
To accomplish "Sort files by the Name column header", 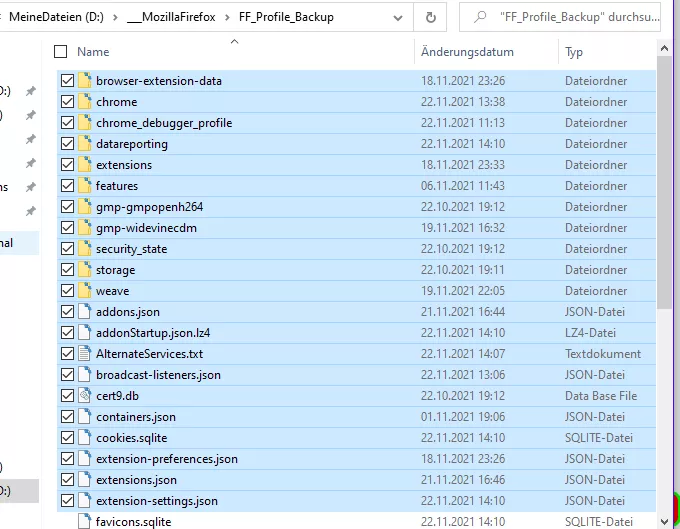I will coord(93,52).
